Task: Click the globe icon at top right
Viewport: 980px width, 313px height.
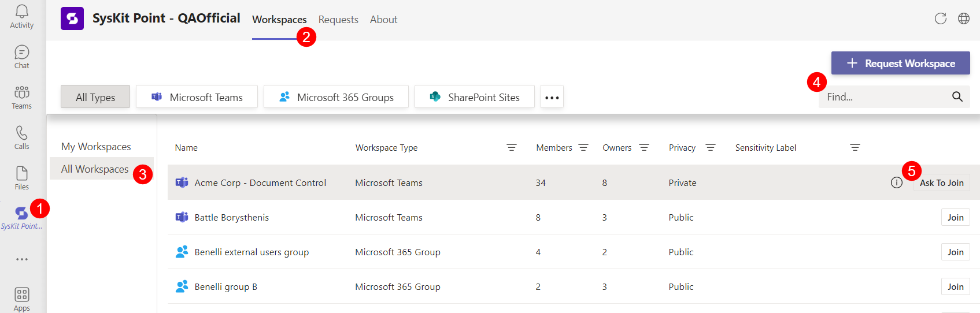Action: pos(964,18)
